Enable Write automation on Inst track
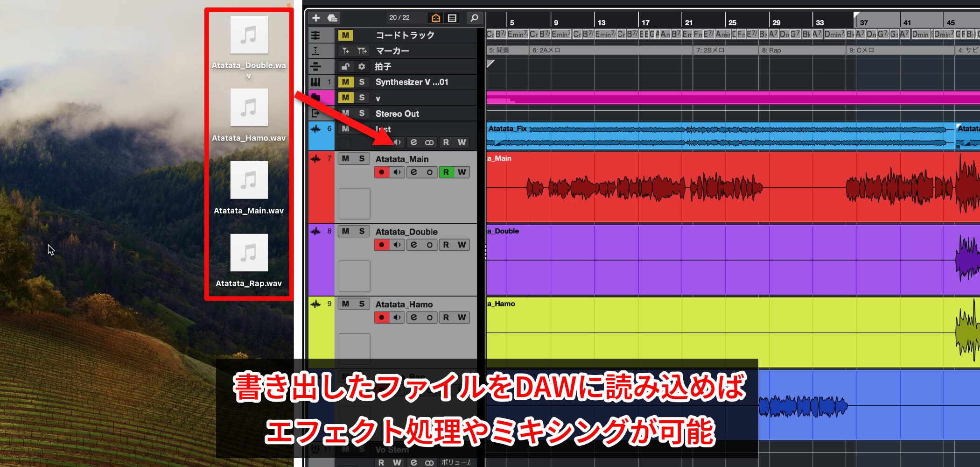This screenshot has width=980, height=467. pyautogui.click(x=462, y=142)
